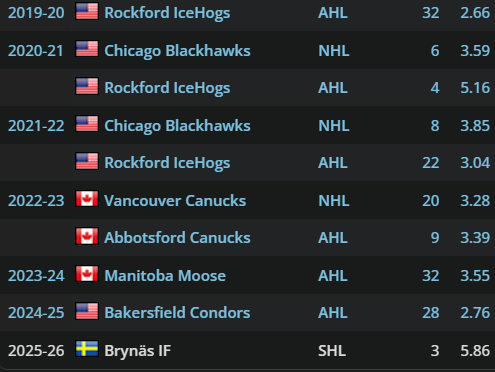Select the Abbotsford Canucks team link
Screen dimensions: 495x372
coord(177,238)
